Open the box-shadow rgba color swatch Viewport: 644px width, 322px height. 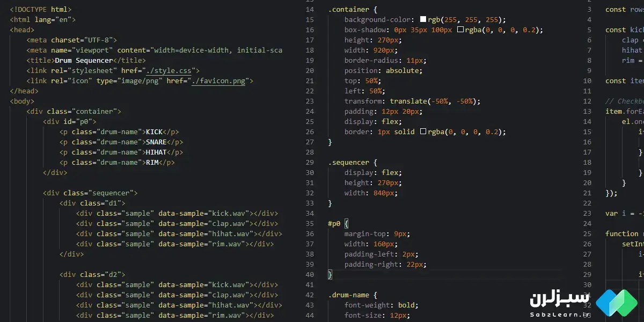point(460,30)
